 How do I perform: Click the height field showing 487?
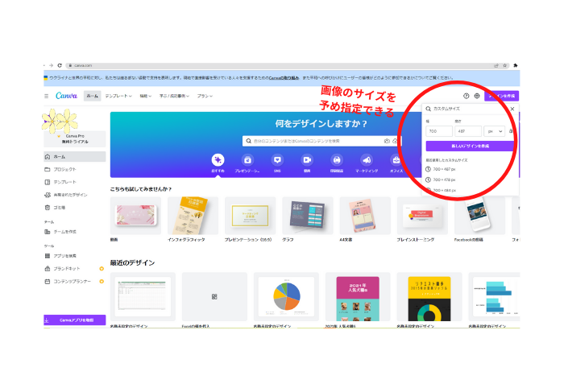pos(468,131)
